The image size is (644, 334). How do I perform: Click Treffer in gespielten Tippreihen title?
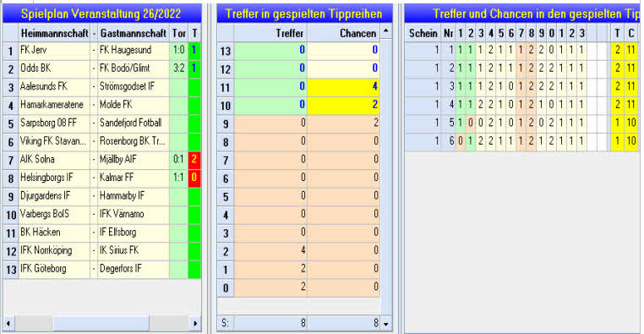pyautogui.click(x=304, y=14)
